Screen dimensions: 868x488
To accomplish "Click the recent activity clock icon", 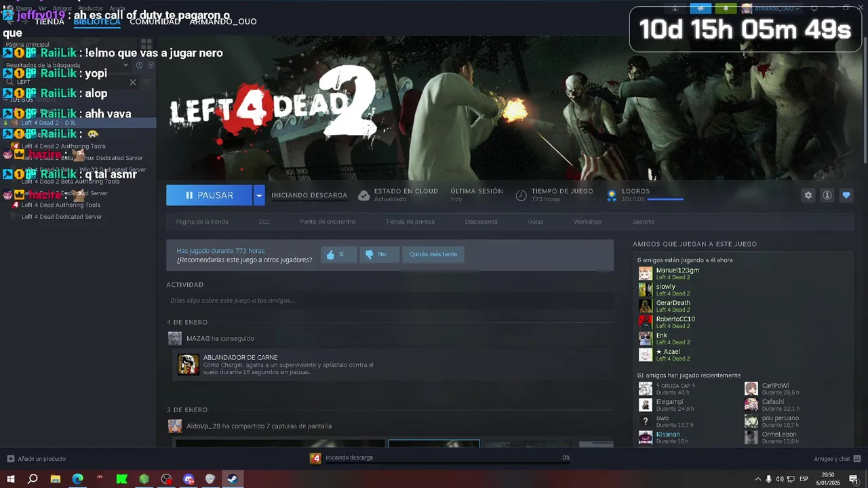I will pyautogui.click(x=139, y=65).
